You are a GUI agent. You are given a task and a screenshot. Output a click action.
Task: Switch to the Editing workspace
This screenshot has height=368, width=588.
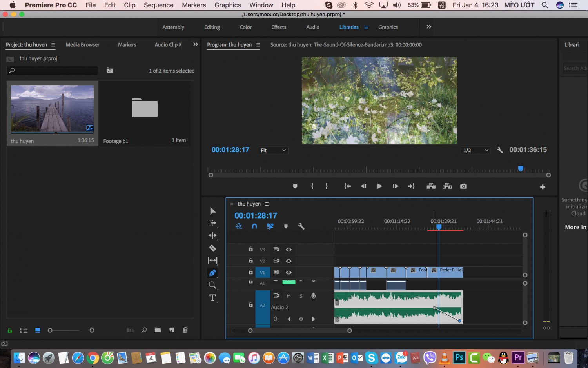pos(212,27)
